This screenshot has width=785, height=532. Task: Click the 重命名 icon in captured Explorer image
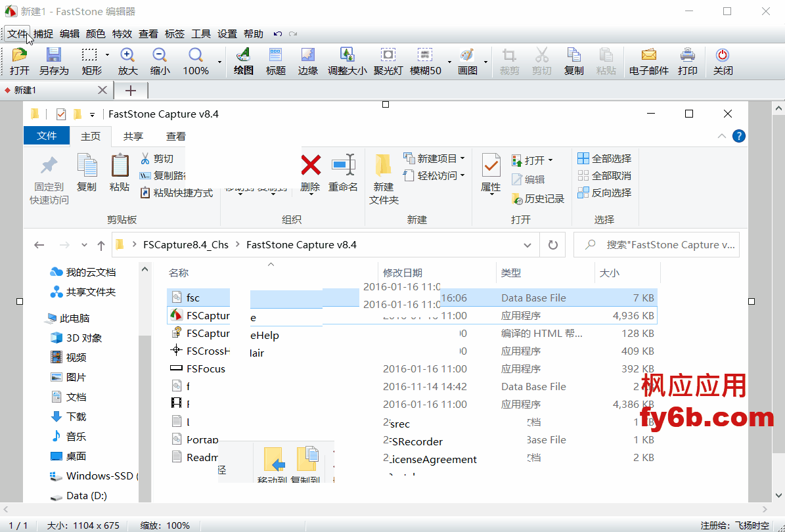click(344, 165)
